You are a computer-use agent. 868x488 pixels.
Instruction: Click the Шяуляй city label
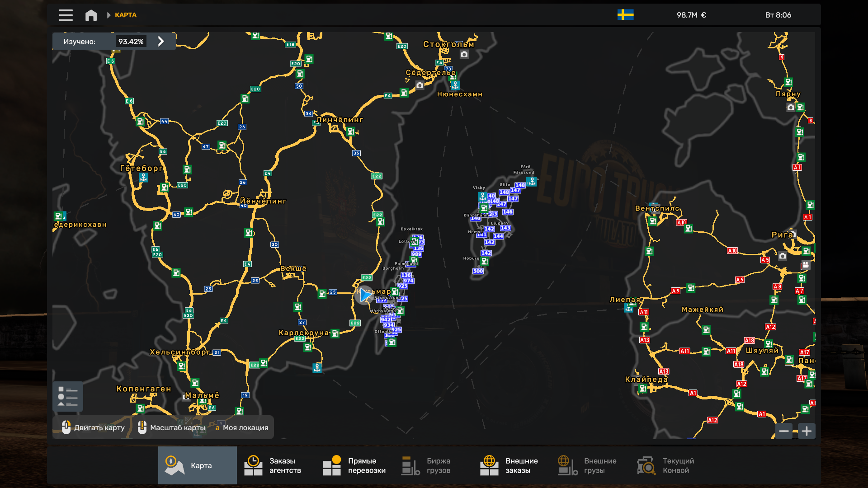point(762,350)
